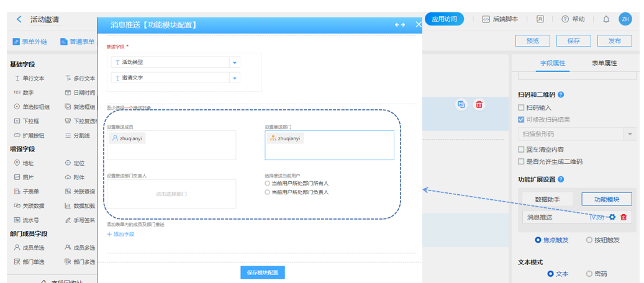Choose 按钮触发 trigger mode
Screen dimensions: 644x283
[x=589, y=240]
